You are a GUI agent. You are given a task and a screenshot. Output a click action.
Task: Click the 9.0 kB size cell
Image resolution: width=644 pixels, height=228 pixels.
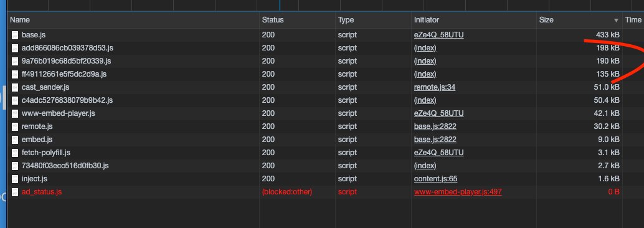click(x=608, y=140)
